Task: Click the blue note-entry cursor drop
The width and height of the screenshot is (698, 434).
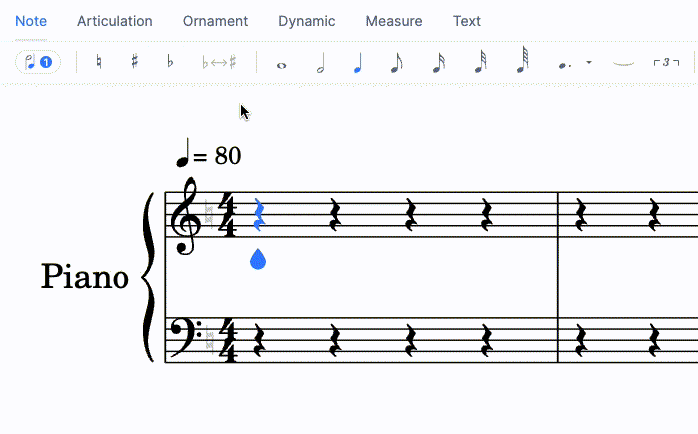Action: tap(258, 259)
